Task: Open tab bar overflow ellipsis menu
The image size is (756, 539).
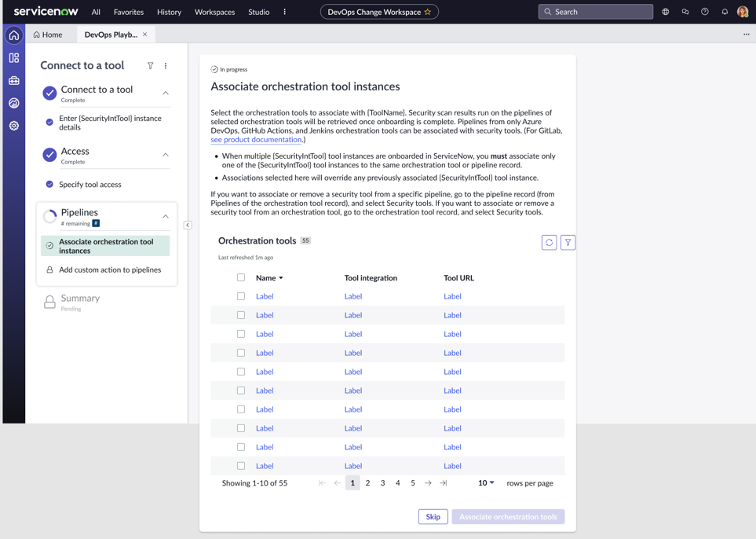Action: click(747, 35)
